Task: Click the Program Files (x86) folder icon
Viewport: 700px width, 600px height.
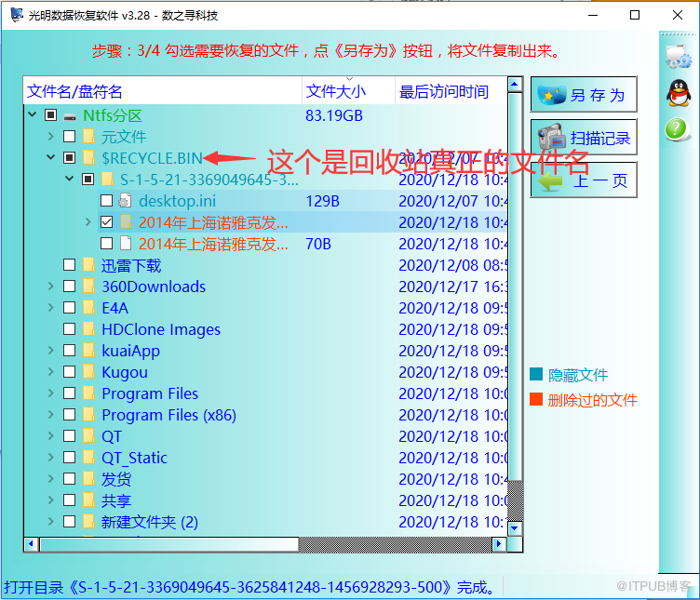Action: click(88, 415)
